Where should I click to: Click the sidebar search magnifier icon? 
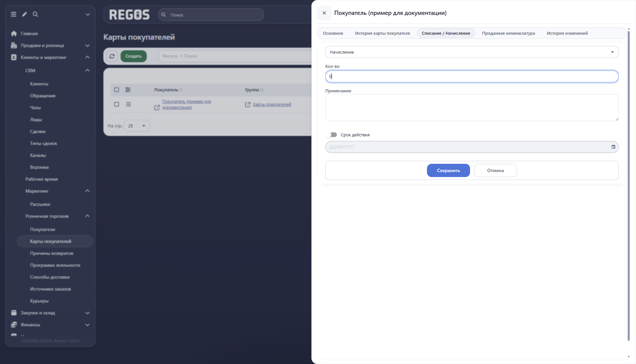[x=35, y=14]
